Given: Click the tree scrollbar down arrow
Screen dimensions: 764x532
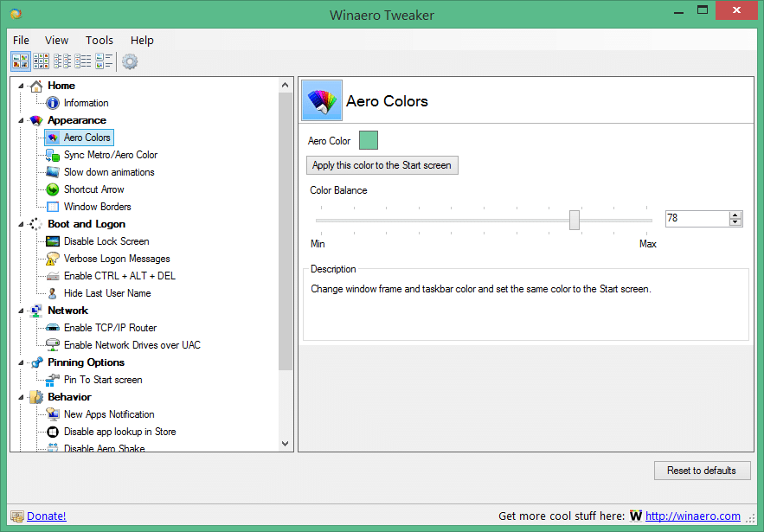Looking at the screenshot, I should [285, 444].
